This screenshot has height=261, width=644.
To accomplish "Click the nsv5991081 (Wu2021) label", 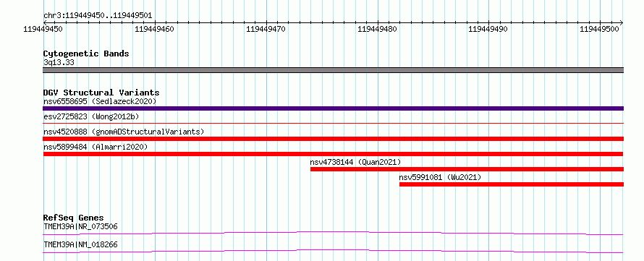I will coord(440,177).
